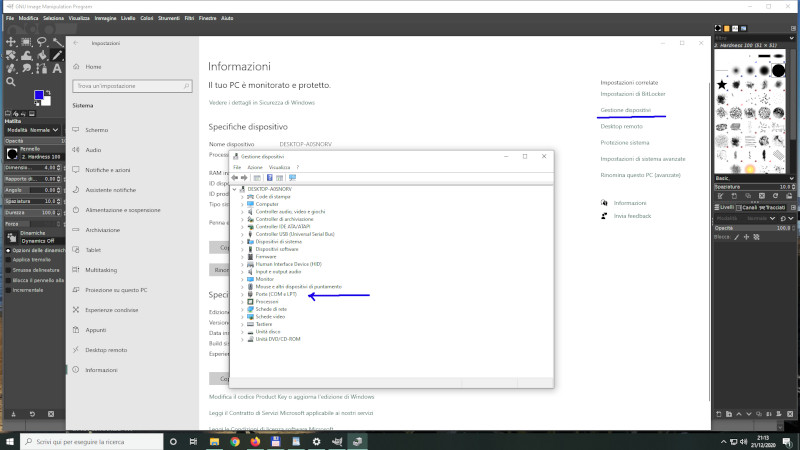Viewport: 800px width, 450px height.
Task: Open the brush filter dropdown arrow
Action: coord(791,38)
